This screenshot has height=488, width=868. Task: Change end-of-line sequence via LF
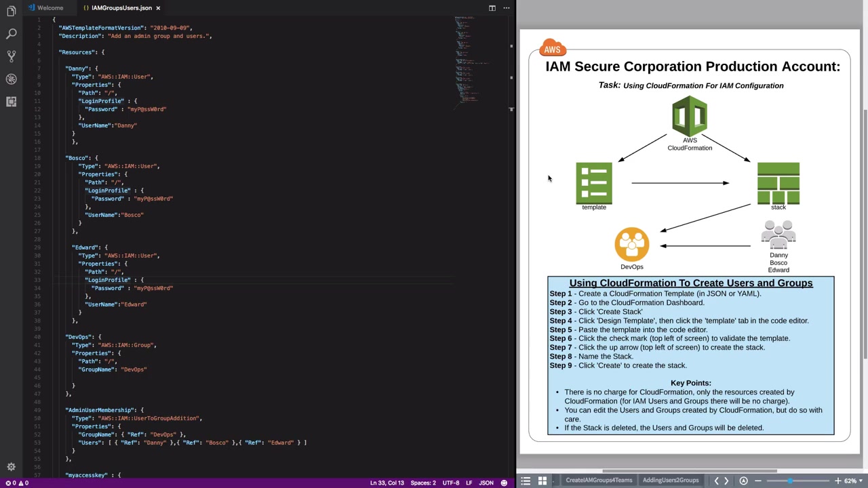[469, 483]
